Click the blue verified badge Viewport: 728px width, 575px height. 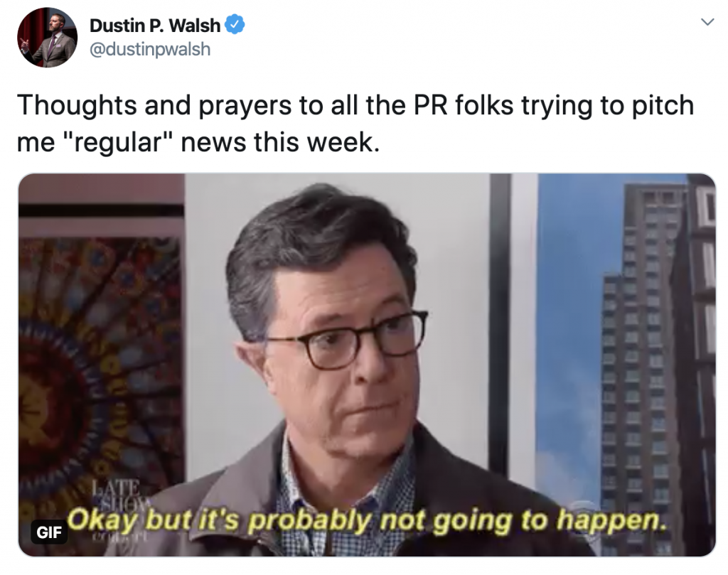pyautogui.click(x=235, y=25)
